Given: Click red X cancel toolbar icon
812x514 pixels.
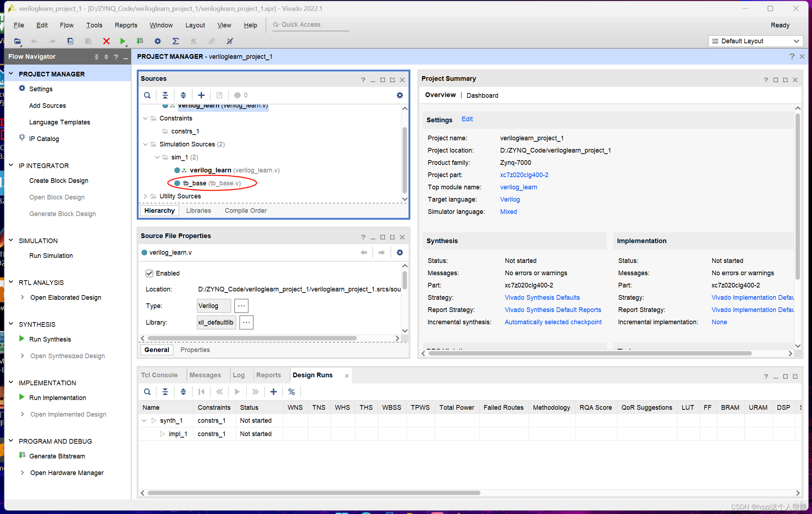Looking at the screenshot, I should tap(106, 41).
